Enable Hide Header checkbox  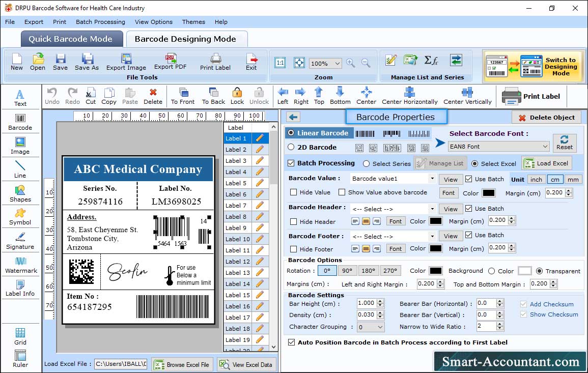294,221
